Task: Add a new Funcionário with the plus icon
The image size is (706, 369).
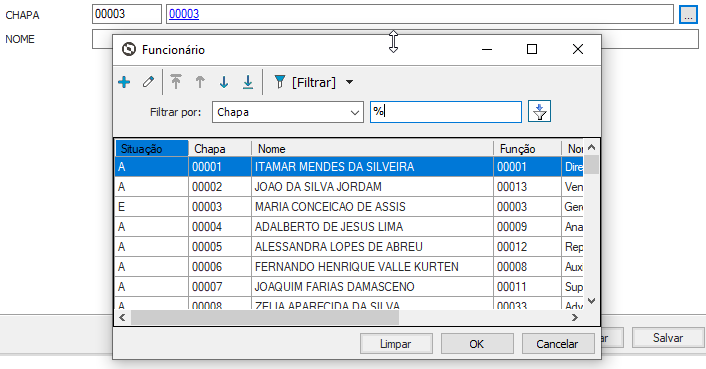Action: tap(124, 82)
